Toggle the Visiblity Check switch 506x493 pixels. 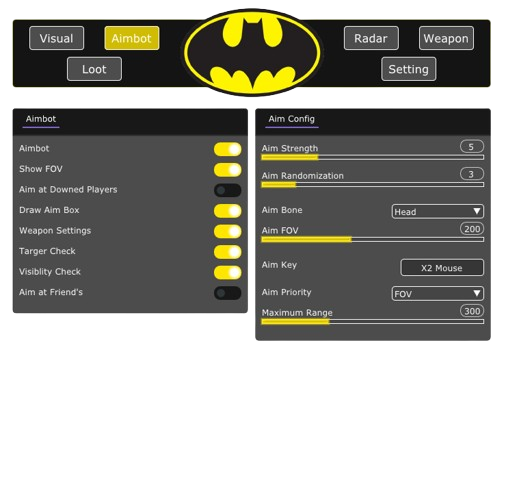point(228,272)
